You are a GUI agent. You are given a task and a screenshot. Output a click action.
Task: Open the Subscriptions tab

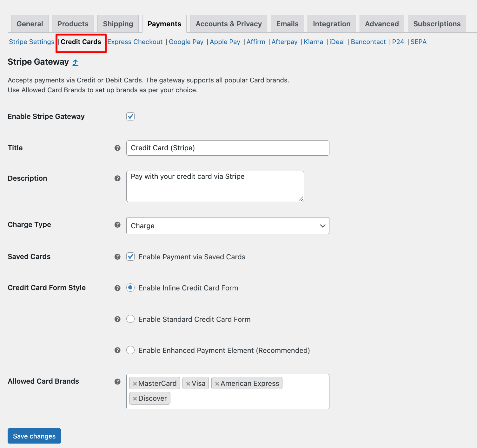point(437,24)
